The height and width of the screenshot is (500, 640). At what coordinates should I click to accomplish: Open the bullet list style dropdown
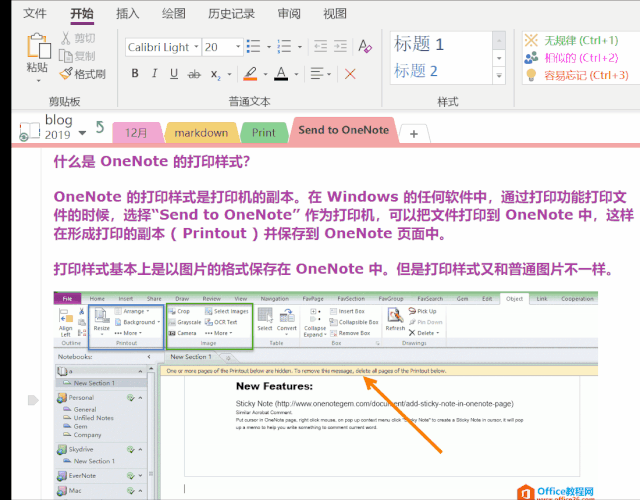point(269,47)
